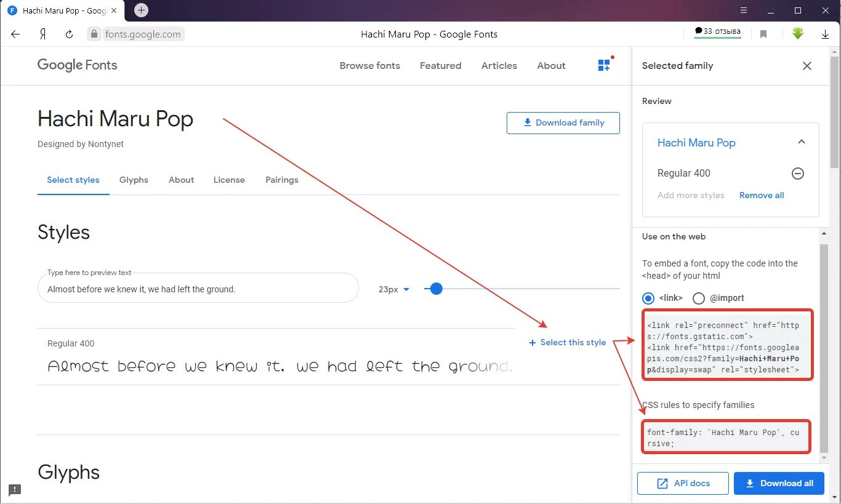Click the font-family CSS rule box
Viewport: 841px width, 504px height.
(x=728, y=437)
